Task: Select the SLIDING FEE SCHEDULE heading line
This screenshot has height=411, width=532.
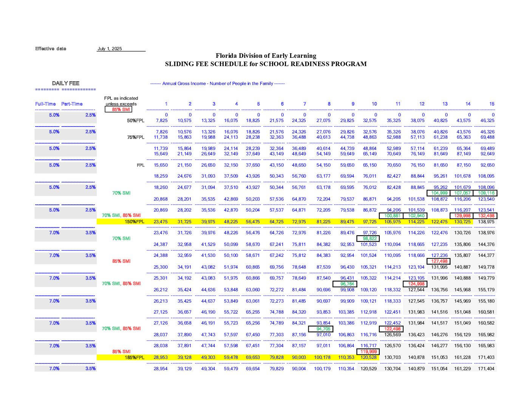Action: [x=266, y=64]
